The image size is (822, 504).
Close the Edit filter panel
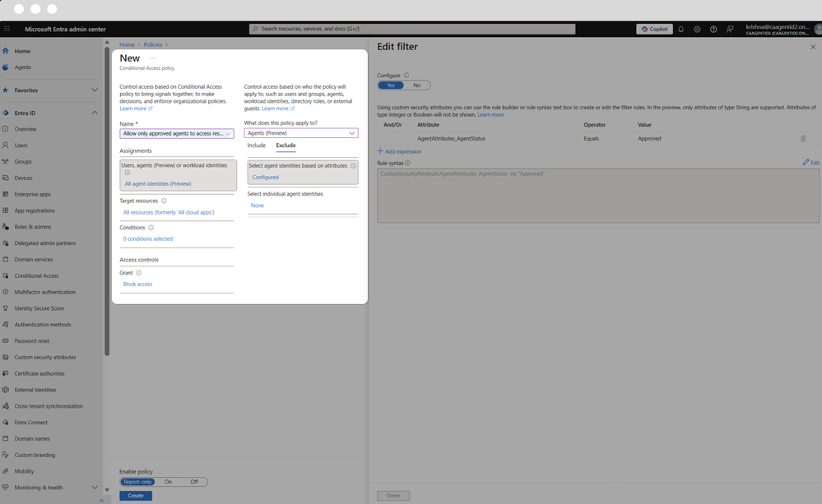[x=813, y=47]
